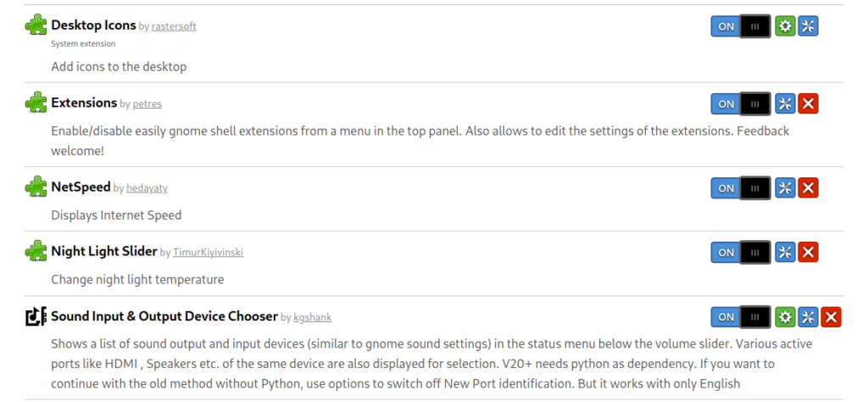Click Night Light Slider puzzle icon
The width and height of the screenshot is (868, 402).
pos(36,251)
